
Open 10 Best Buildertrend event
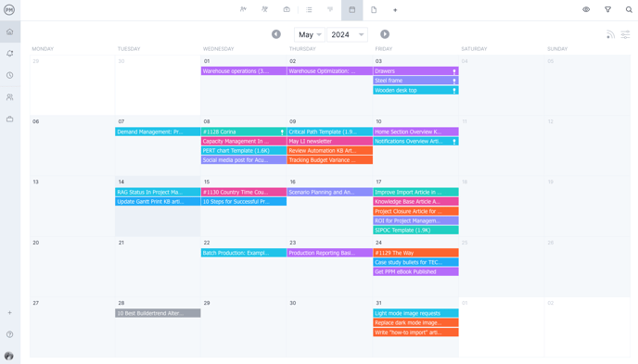158,313
